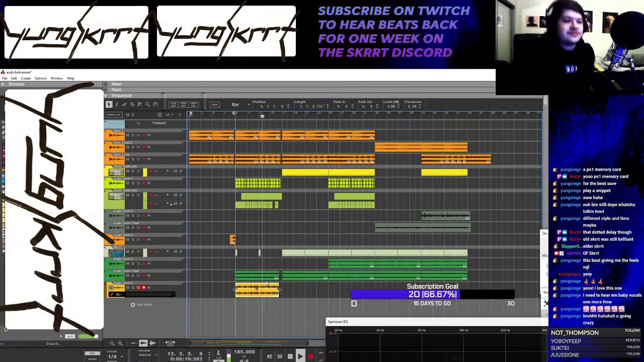
Task: Mute the Siren 2 track
Action: point(127,135)
